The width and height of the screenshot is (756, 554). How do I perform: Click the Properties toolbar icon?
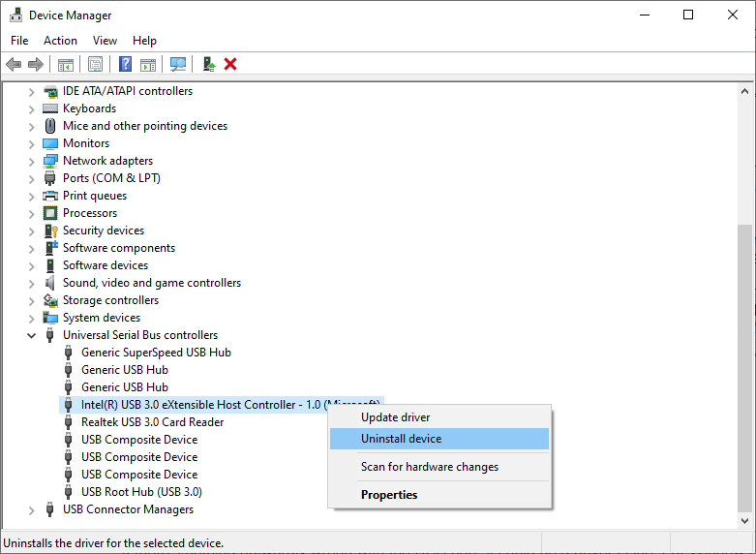coord(95,64)
